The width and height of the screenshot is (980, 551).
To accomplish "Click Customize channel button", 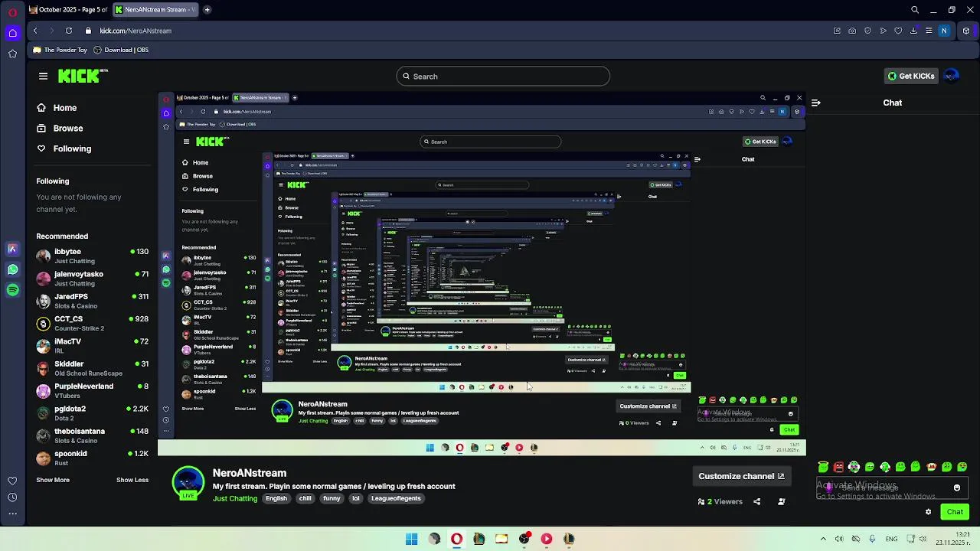I will 741,476.
